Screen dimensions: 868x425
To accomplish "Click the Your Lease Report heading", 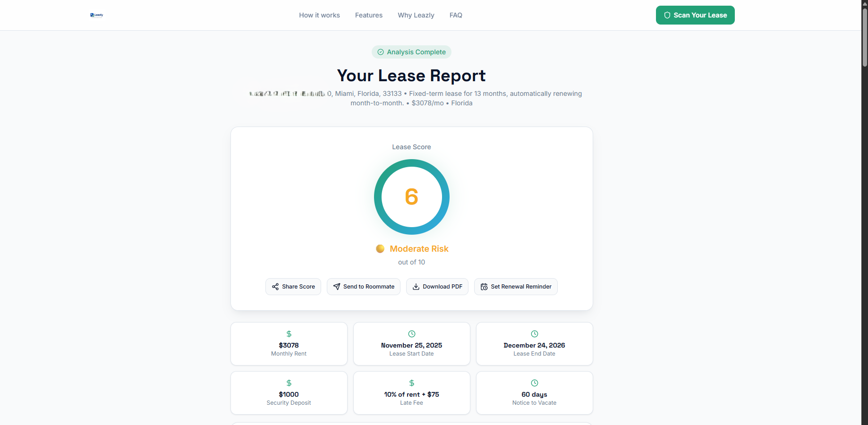I will coord(411,76).
